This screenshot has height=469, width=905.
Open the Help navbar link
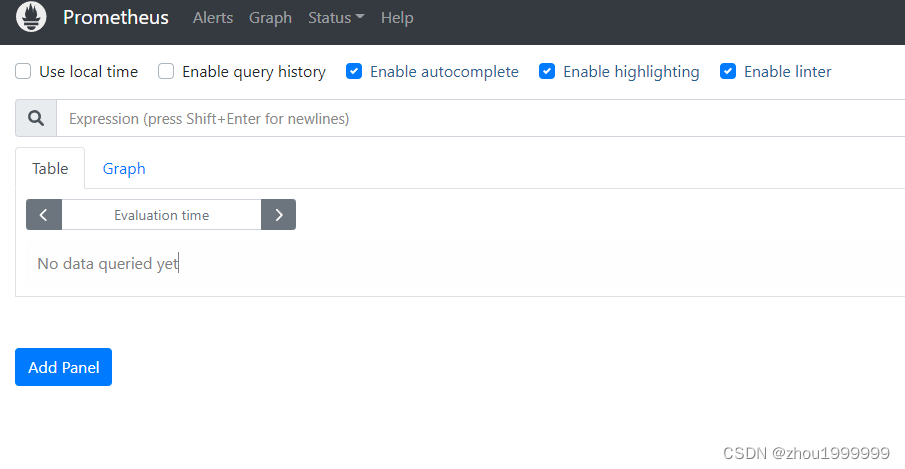(x=397, y=18)
